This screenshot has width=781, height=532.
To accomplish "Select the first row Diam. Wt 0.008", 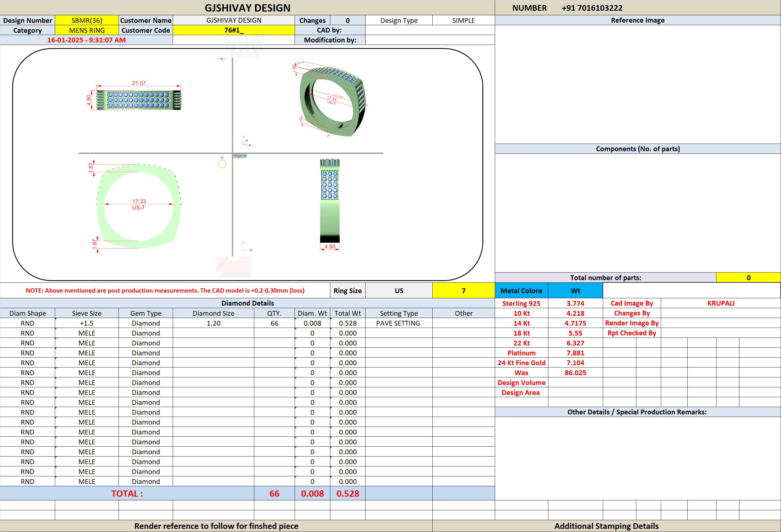I will (312, 323).
